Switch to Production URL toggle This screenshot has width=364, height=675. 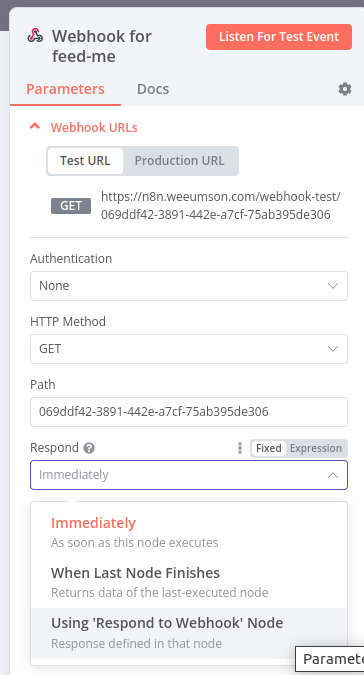[x=179, y=161]
